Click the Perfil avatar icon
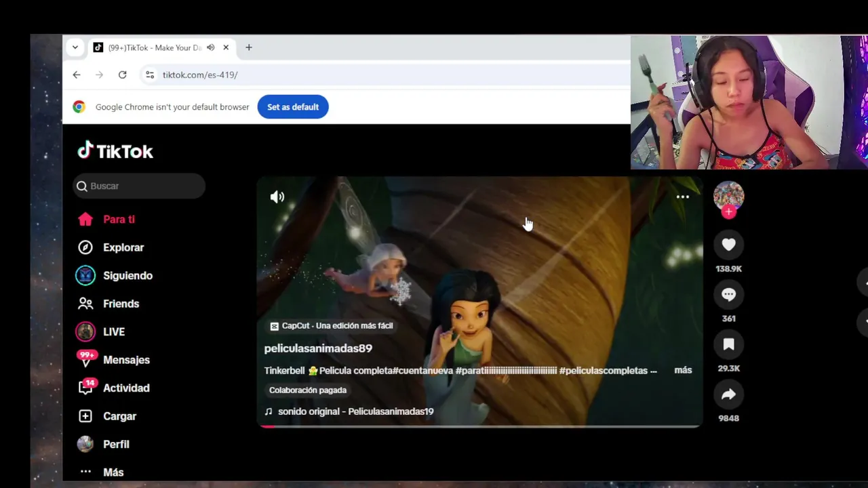The height and width of the screenshot is (488, 868). click(x=85, y=444)
